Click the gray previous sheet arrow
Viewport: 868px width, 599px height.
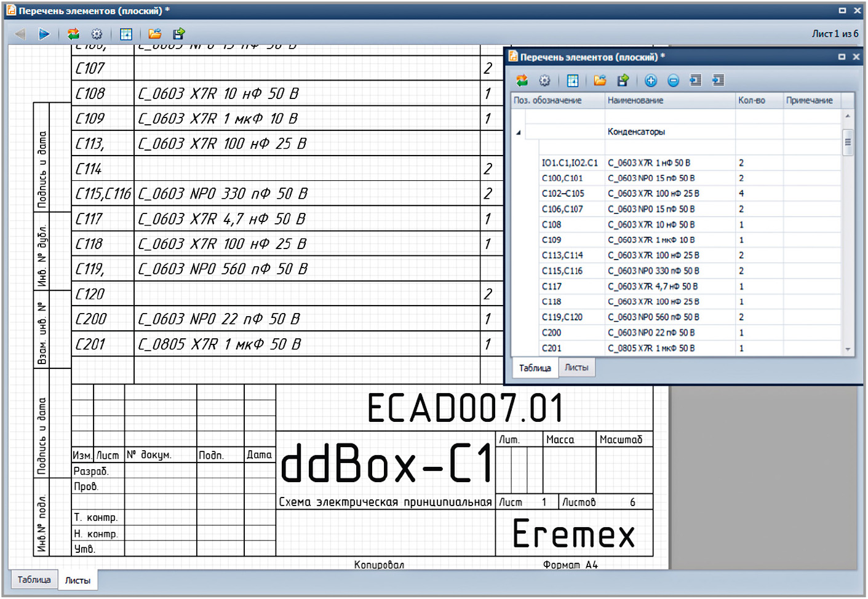(20, 34)
